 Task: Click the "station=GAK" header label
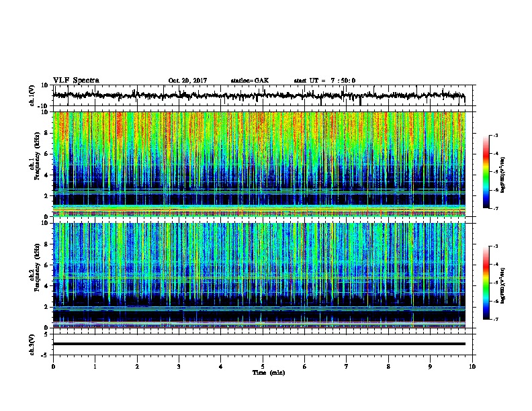pos(250,81)
